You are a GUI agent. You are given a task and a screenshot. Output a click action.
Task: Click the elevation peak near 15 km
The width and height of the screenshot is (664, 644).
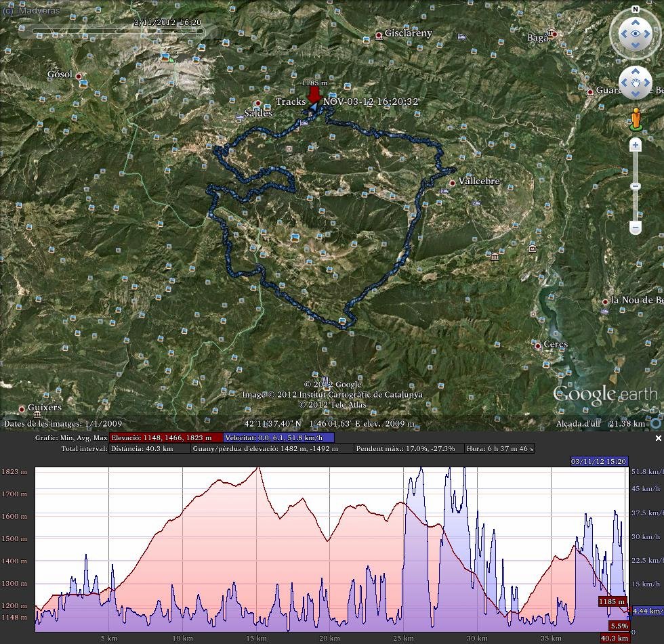click(x=257, y=468)
